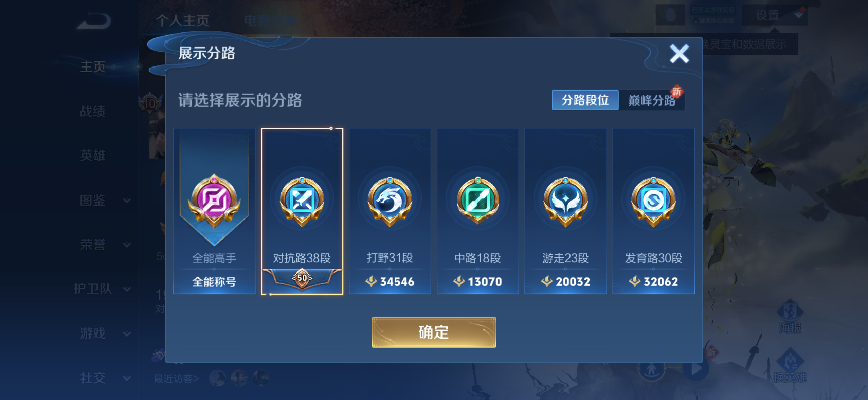This screenshot has width=868, height=400.
Task: Expand the 图鉴 sidebar chevron
Action: [x=127, y=200]
